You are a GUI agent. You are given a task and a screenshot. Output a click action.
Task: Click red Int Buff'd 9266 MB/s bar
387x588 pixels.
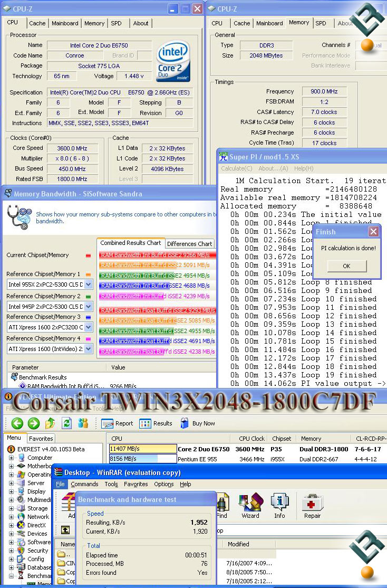[157, 255]
